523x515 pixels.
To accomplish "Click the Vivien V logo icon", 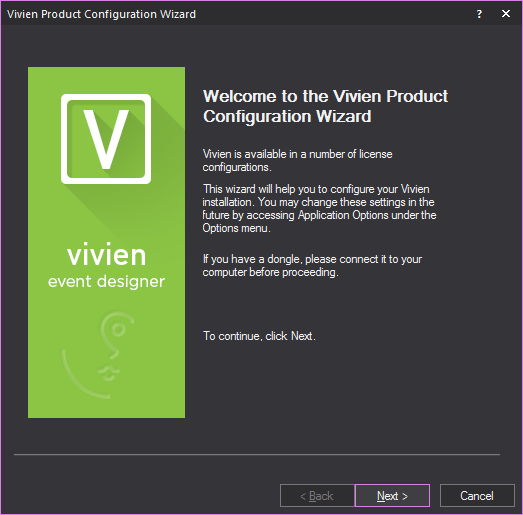I will tap(106, 139).
